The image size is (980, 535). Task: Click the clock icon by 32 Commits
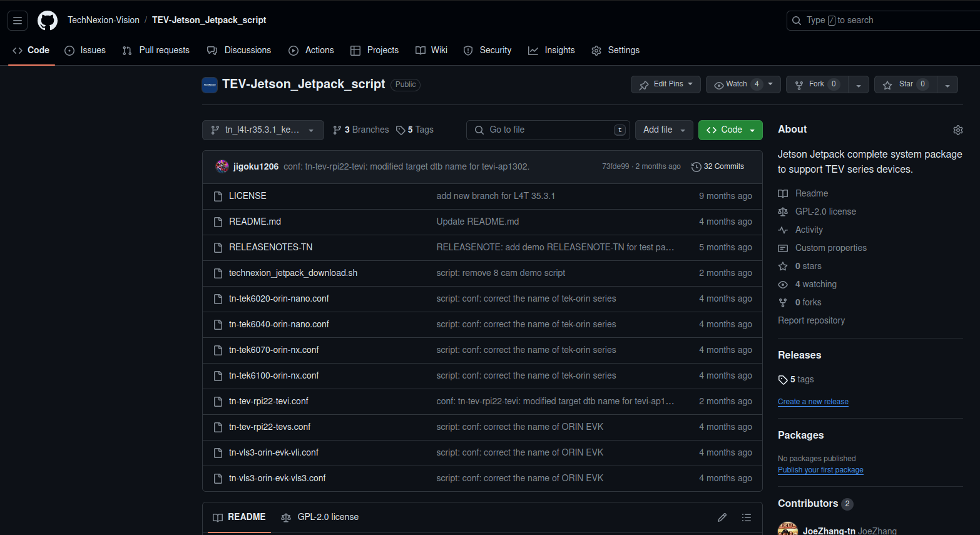tap(696, 166)
